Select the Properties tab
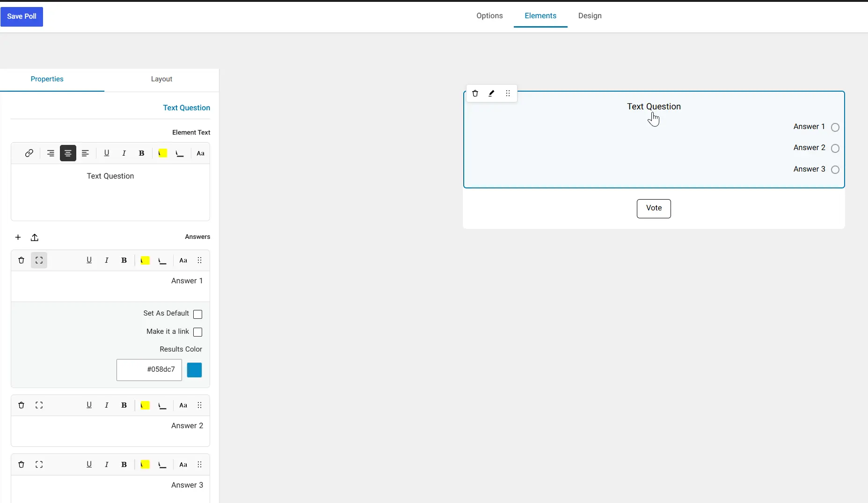The width and height of the screenshot is (868, 503). (x=47, y=79)
